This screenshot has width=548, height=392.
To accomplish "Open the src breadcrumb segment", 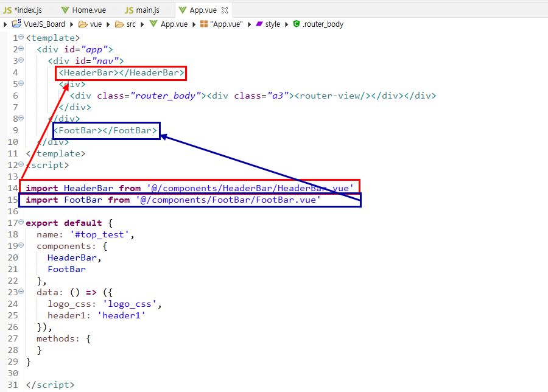I will [x=131, y=24].
